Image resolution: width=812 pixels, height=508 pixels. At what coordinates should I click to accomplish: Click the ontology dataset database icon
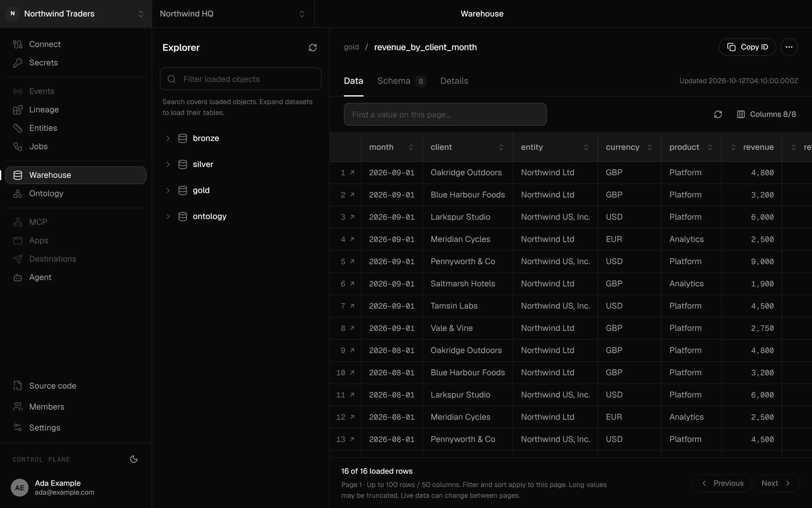click(x=182, y=217)
